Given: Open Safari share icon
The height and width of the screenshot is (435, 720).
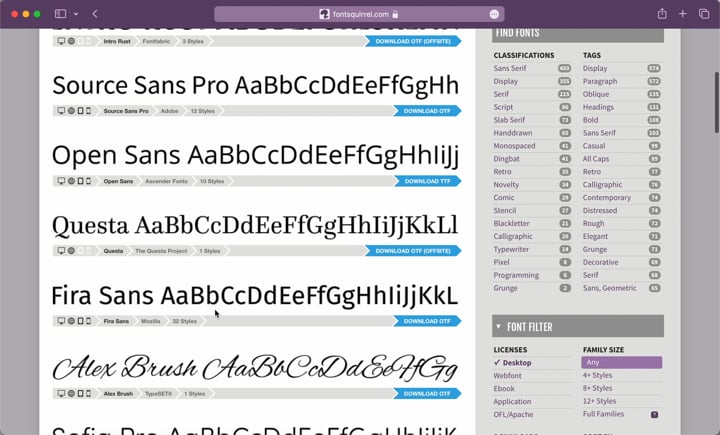Looking at the screenshot, I should tap(662, 14).
